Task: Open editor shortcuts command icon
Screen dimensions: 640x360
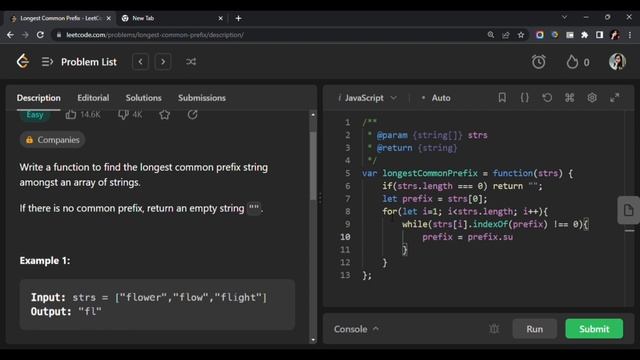Action: coord(569,98)
